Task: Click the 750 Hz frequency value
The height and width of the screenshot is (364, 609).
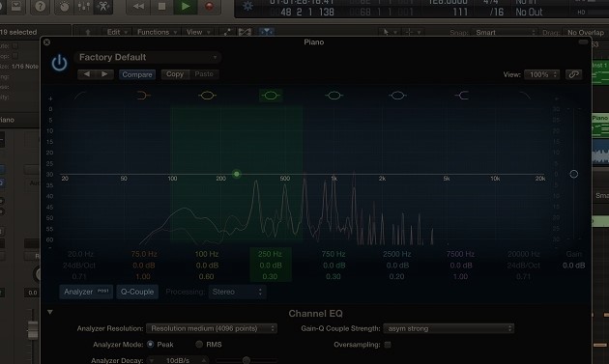Action: point(333,254)
